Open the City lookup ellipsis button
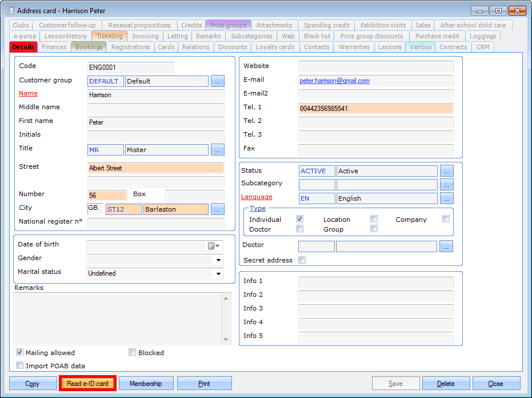Screen dimensions: 532x398 pyautogui.click(x=218, y=209)
